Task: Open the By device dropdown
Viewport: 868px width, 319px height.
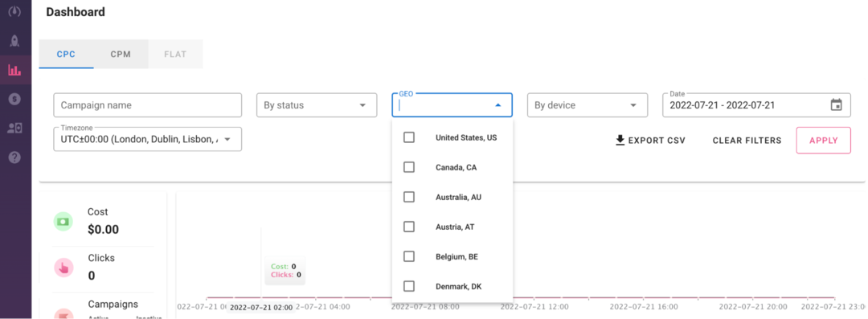Action: 588,105
